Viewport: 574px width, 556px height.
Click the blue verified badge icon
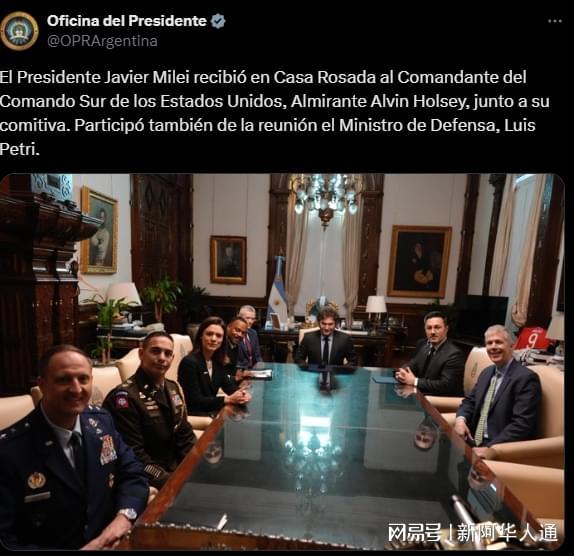pos(219,21)
